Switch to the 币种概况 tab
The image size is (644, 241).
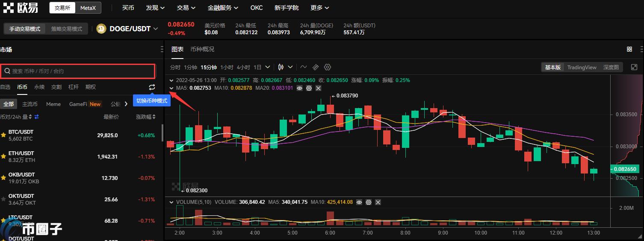(202, 50)
